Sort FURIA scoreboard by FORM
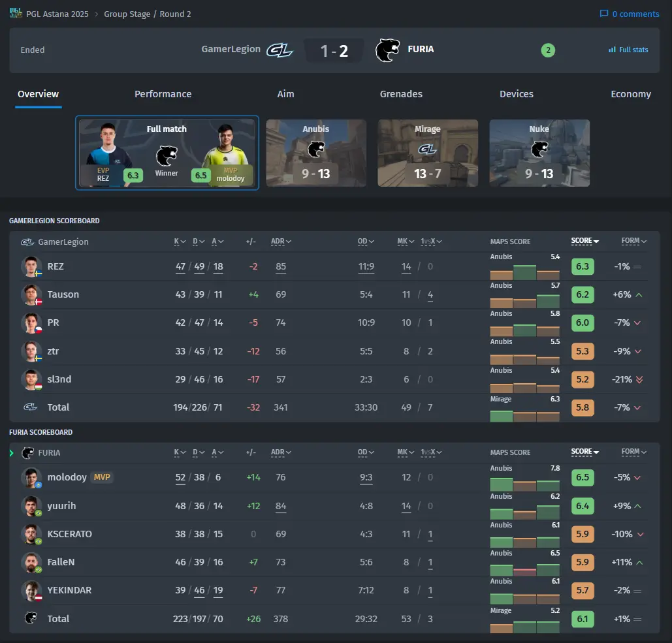Image resolution: width=672 pixels, height=643 pixels. click(x=634, y=452)
